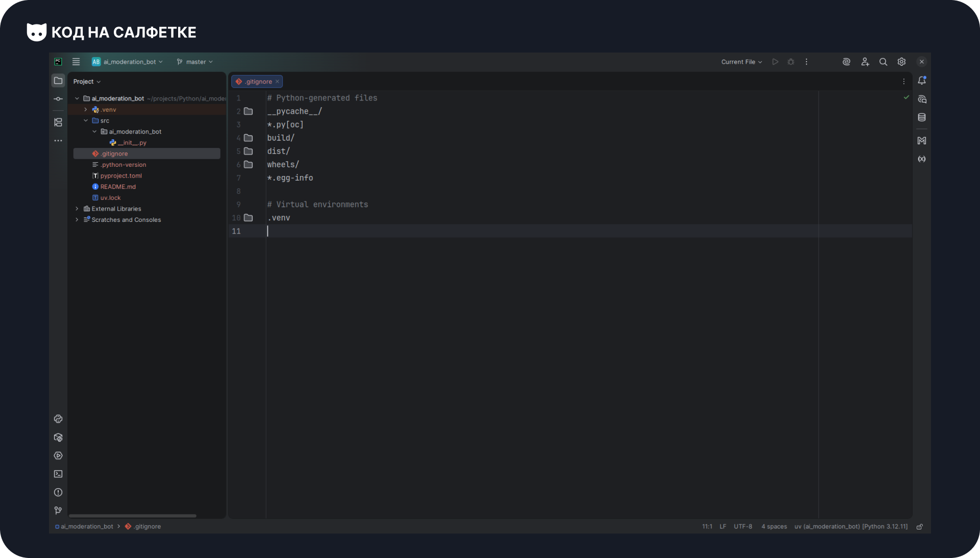Expand External Libraries node
The height and width of the screenshot is (558, 980).
[x=77, y=209]
